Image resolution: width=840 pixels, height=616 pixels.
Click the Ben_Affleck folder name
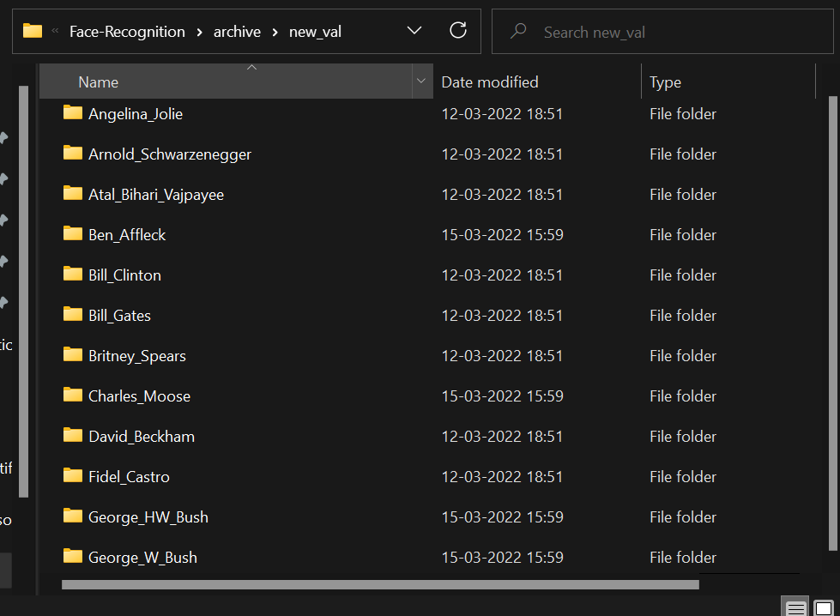tap(127, 235)
